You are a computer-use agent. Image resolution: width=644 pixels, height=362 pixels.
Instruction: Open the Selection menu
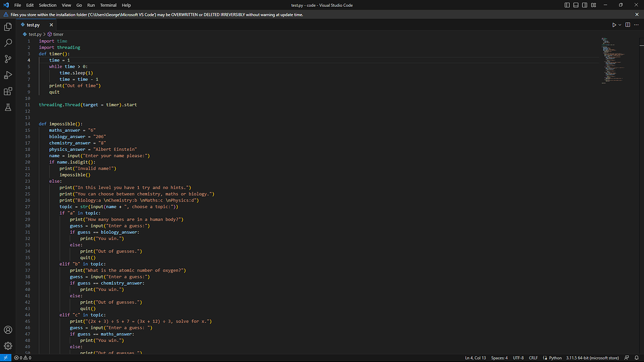48,5
